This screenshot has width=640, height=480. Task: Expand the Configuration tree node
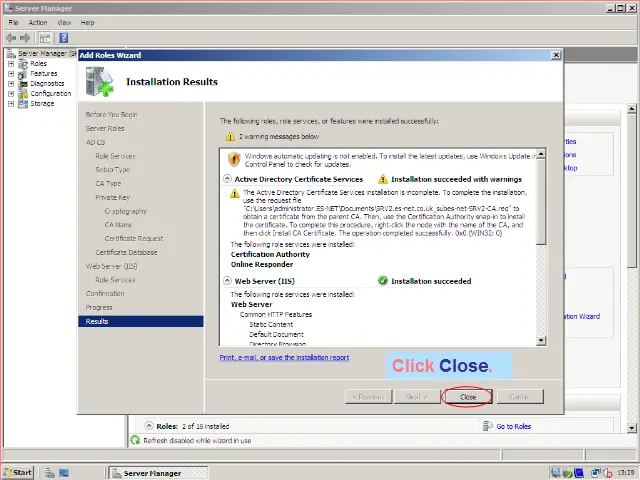click(x=11, y=93)
